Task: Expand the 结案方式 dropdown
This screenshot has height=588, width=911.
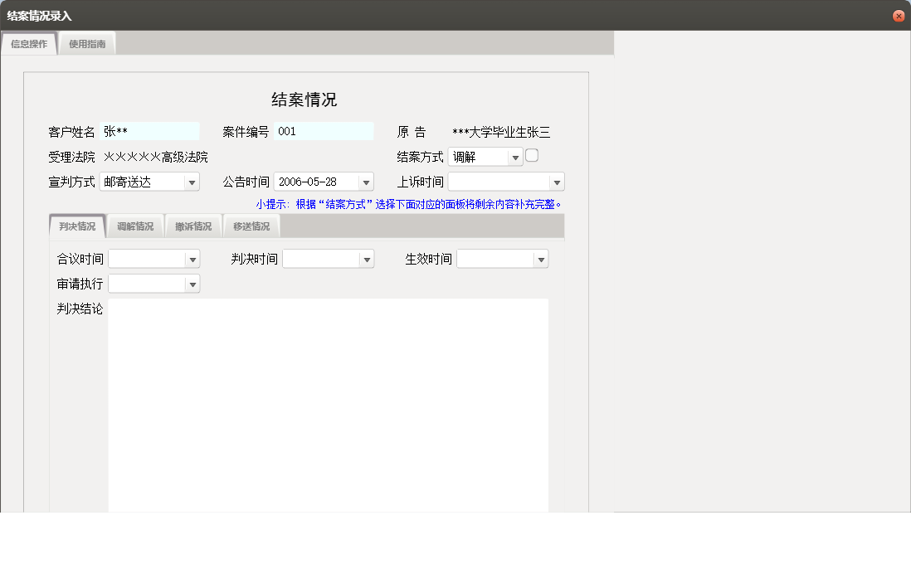Action: [514, 158]
